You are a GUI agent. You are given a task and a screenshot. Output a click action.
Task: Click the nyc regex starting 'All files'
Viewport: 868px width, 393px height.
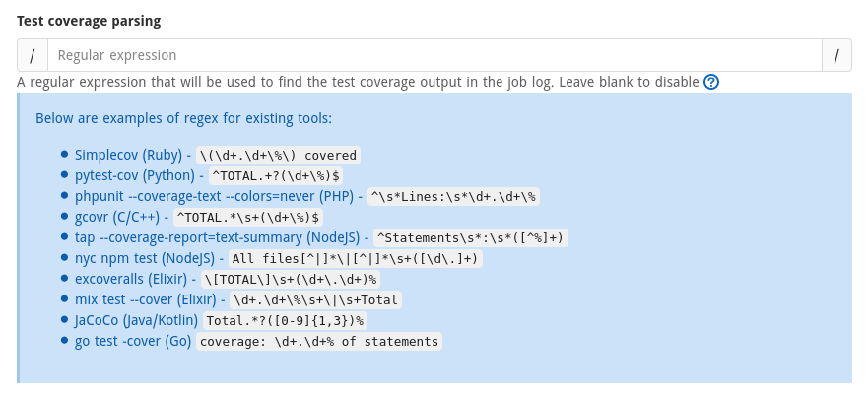(356, 258)
